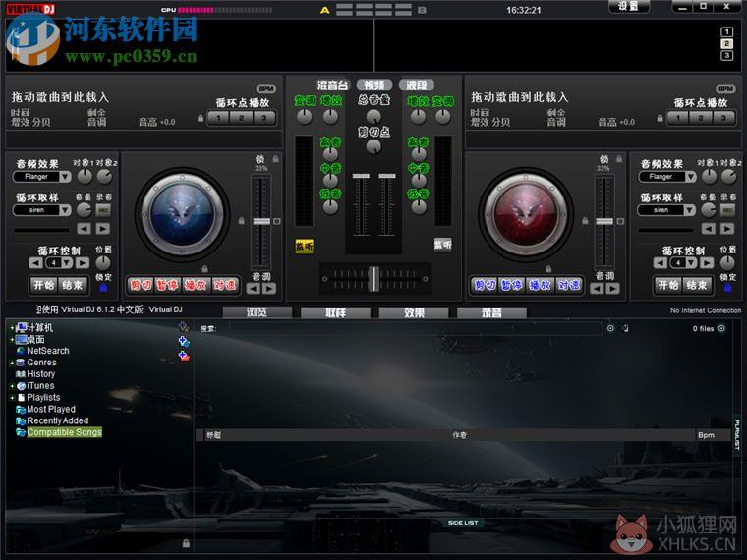
Task: Click right deck loop 开始 button
Action: (668, 285)
